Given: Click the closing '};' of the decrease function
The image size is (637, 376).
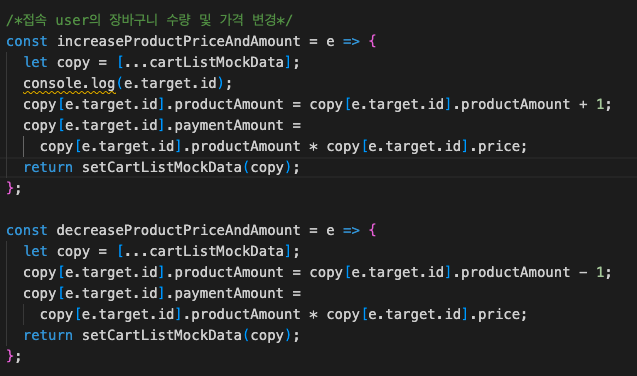Looking at the screenshot, I should pos(13,356).
